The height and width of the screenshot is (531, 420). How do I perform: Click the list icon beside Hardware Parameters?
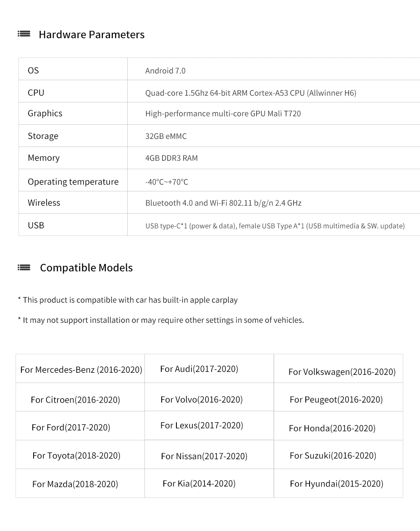[24, 34]
